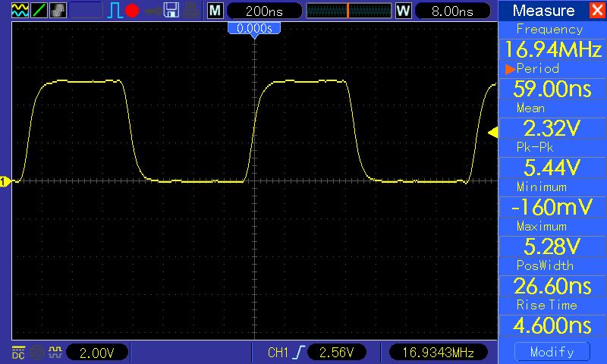607x364 pixels.
Task: Click the empty dark blue toolbar box
Action: tap(86, 10)
